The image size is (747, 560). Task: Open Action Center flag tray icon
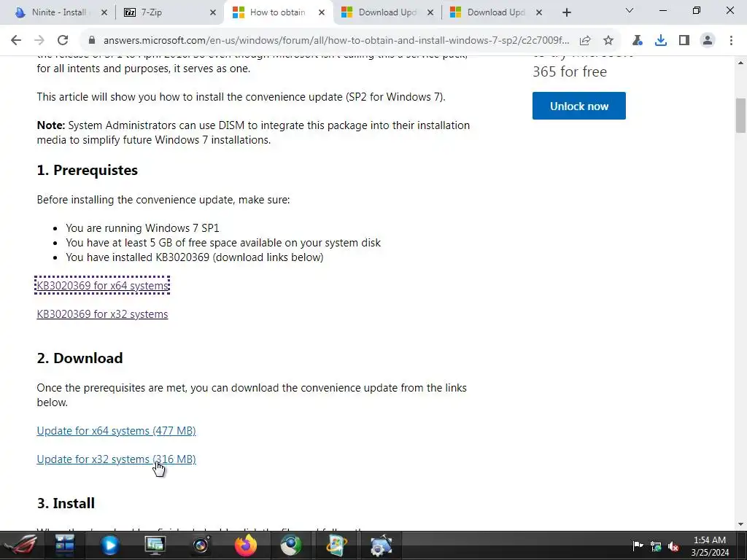pyautogui.click(x=638, y=545)
